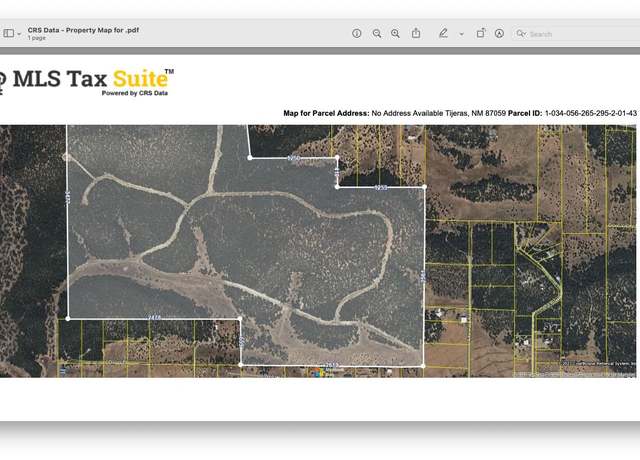Select the '1 page' subtitle text
Screen dimensions: 640x460
pos(37,38)
